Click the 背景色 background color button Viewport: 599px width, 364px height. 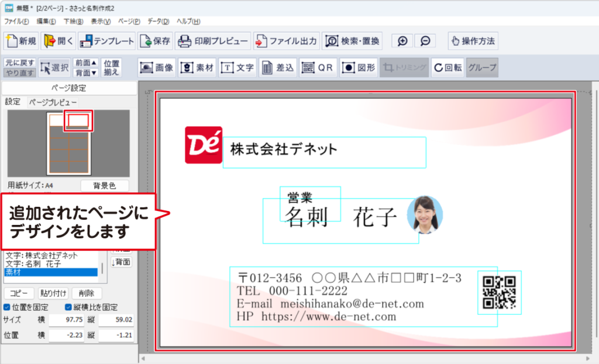[105, 185]
